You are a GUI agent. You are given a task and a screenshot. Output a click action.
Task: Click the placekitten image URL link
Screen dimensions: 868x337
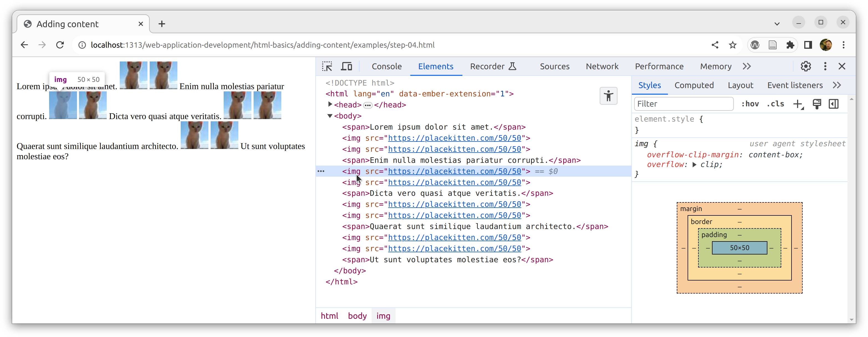tap(454, 171)
